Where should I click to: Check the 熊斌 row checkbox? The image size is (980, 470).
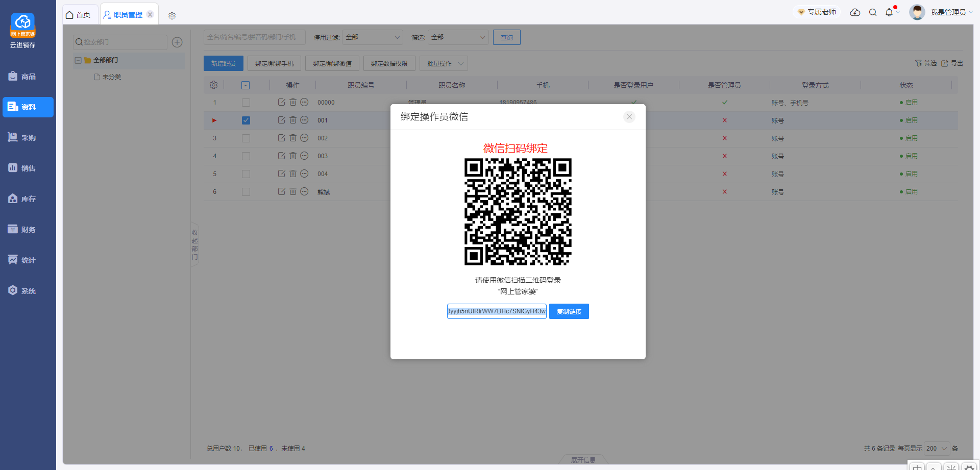point(246,192)
